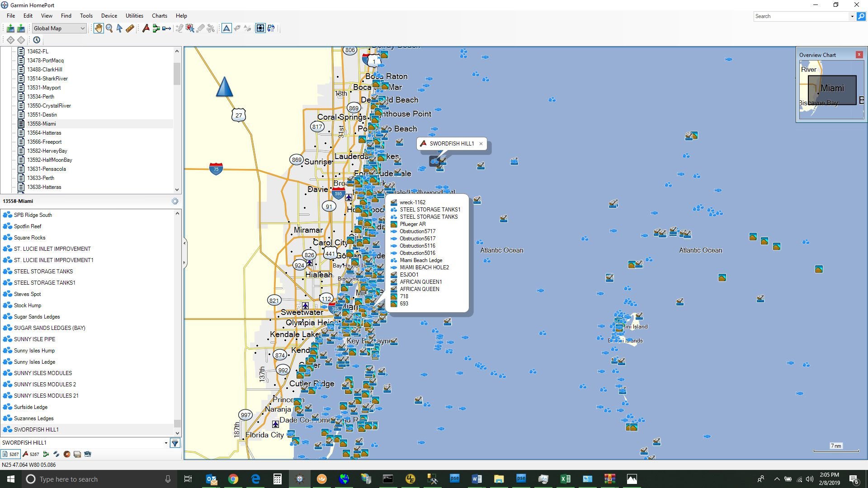Image resolution: width=868 pixels, height=488 pixels.
Task: Open the Find menu
Action: pos(66,16)
